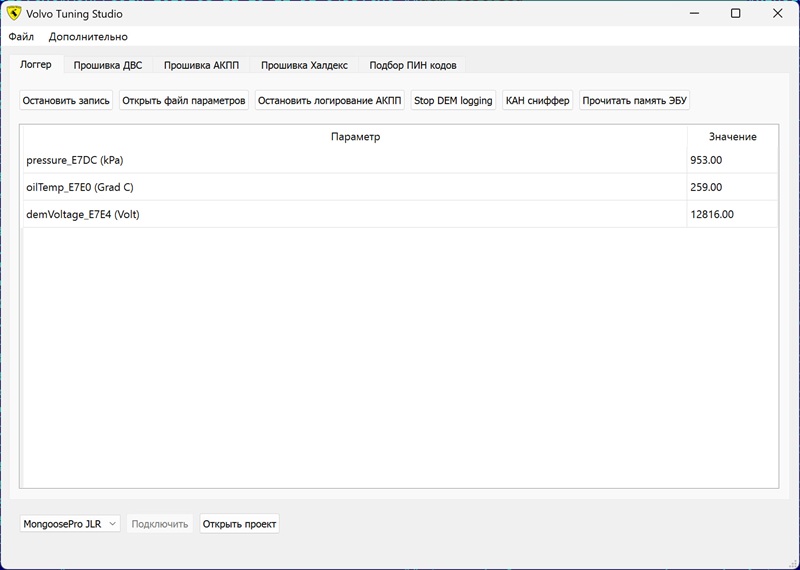This screenshot has height=570, width=800.
Task: Select the demVoltage_E7E4 (Volt) row
Action: click(x=401, y=214)
